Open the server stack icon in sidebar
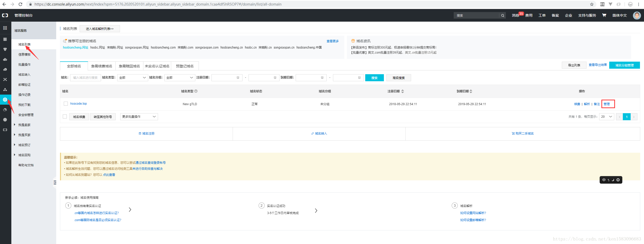Image resolution: width=644 pixels, height=244 pixels. coord(5,39)
